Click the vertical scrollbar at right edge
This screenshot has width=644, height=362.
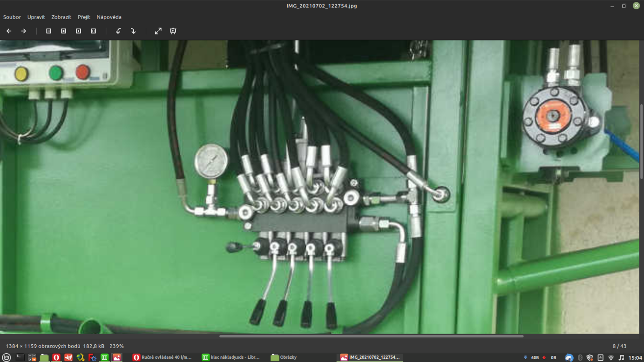click(x=642, y=142)
